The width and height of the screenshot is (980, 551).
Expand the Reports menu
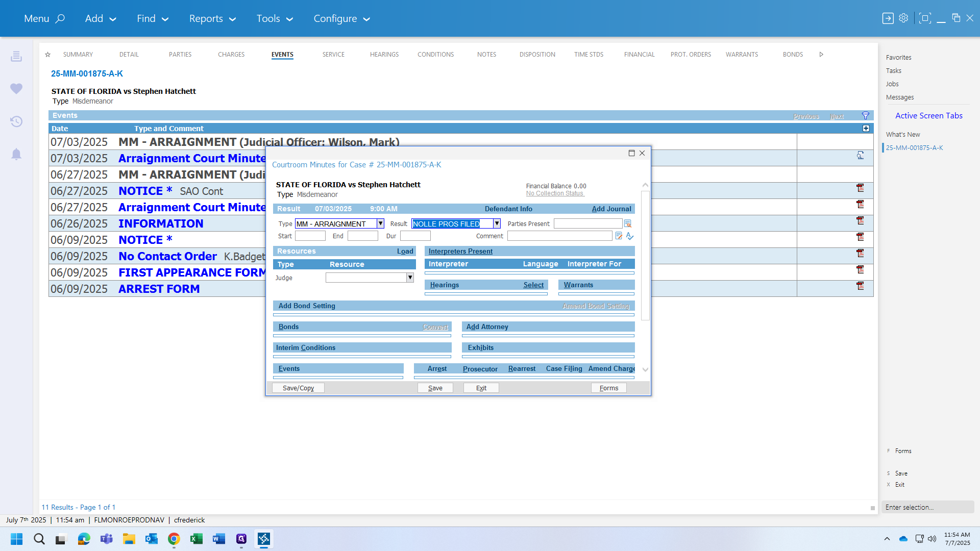pos(212,18)
